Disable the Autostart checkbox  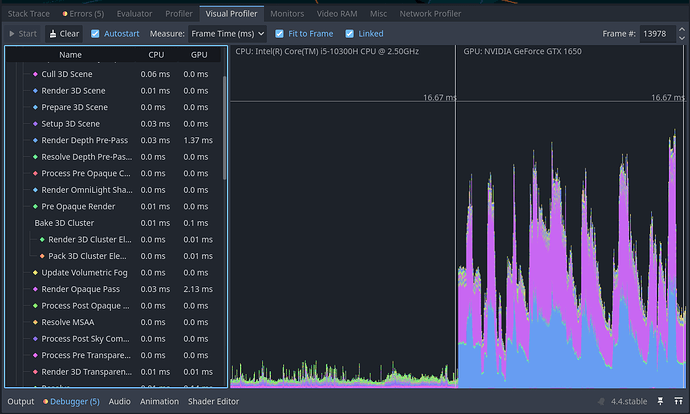[x=96, y=33]
